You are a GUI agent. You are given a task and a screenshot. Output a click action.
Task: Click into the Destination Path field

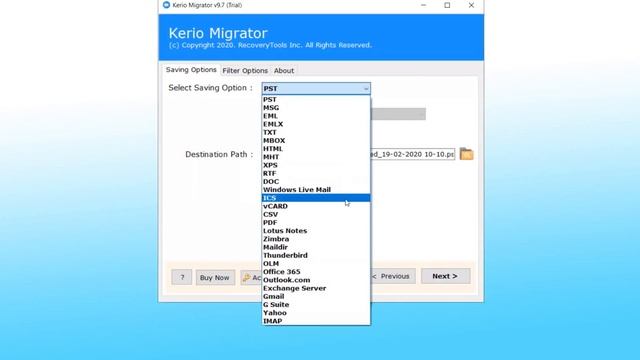[412, 154]
